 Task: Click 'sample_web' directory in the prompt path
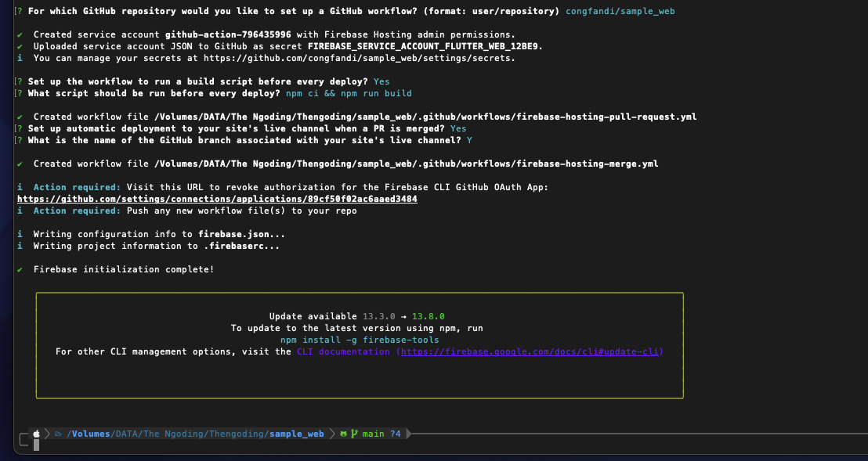(x=296, y=434)
